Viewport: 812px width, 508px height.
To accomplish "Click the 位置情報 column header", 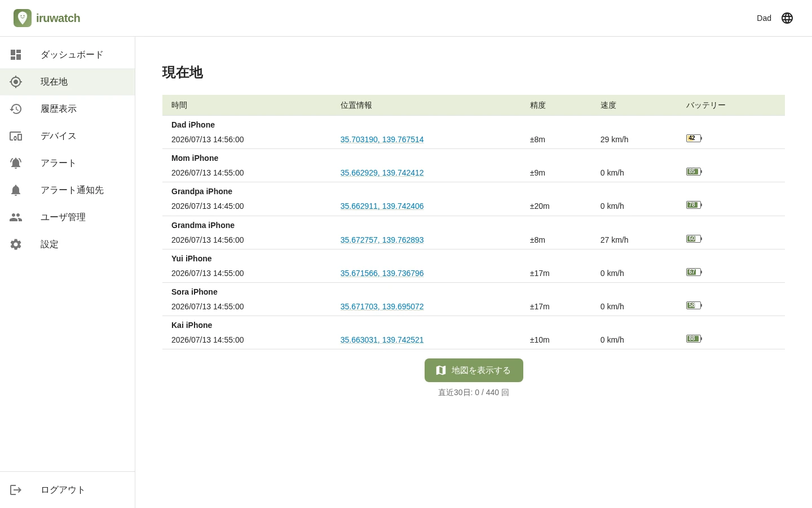I will tap(356, 105).
